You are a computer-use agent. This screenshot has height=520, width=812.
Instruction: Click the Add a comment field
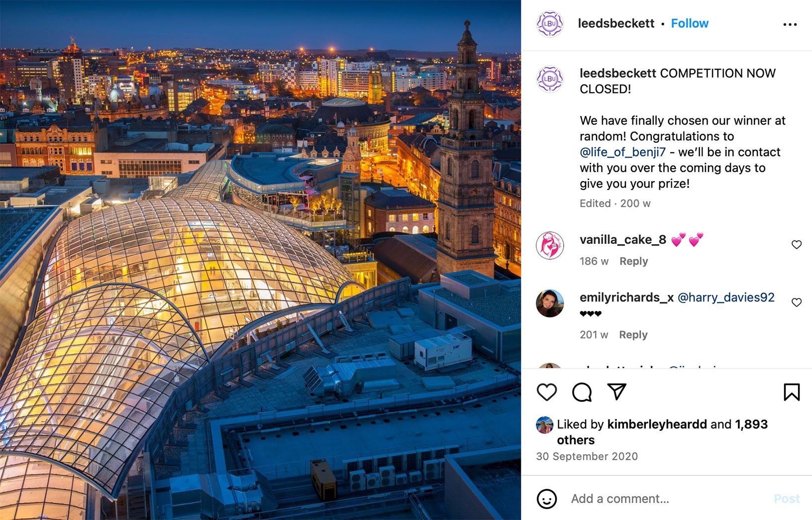[667, 499]
